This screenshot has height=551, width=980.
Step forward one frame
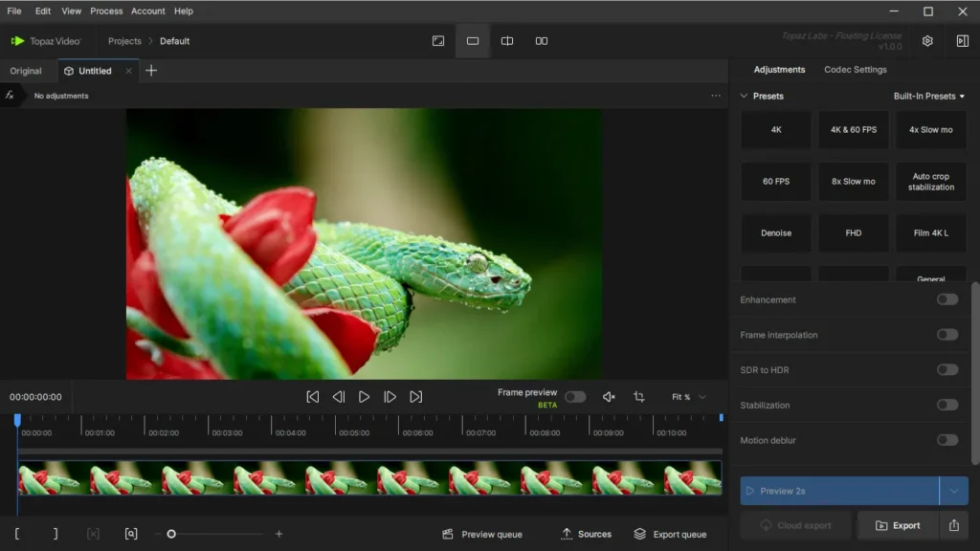390,397
